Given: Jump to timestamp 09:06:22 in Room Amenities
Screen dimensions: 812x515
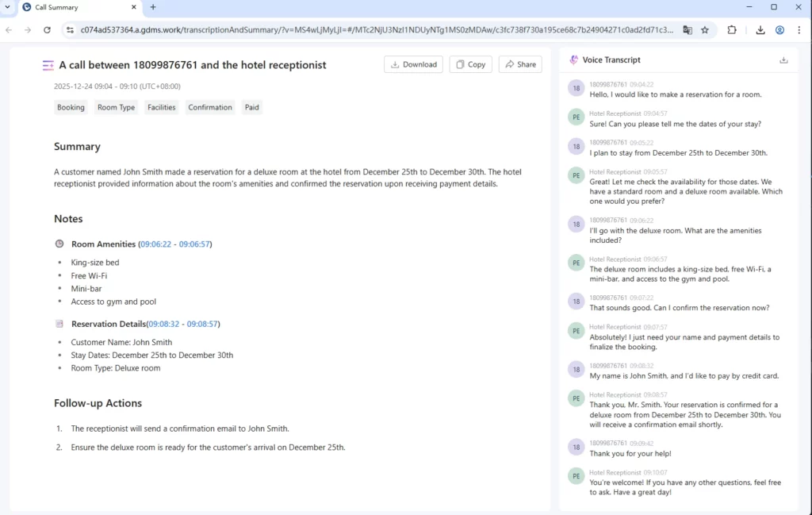Looking at the screenshot, I should tap(156, 244).
